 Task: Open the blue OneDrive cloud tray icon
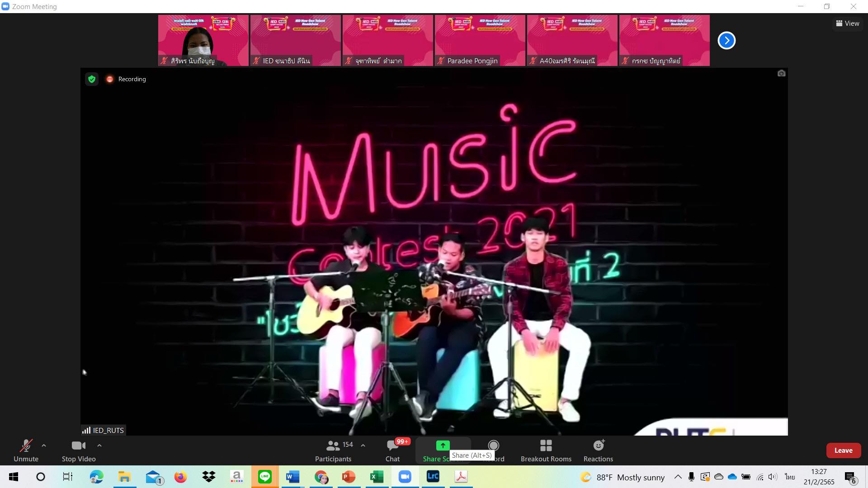(732, 477)
